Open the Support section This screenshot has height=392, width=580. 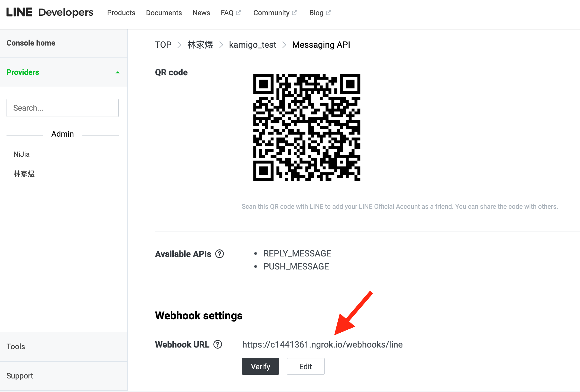click(x=20, y=376)
